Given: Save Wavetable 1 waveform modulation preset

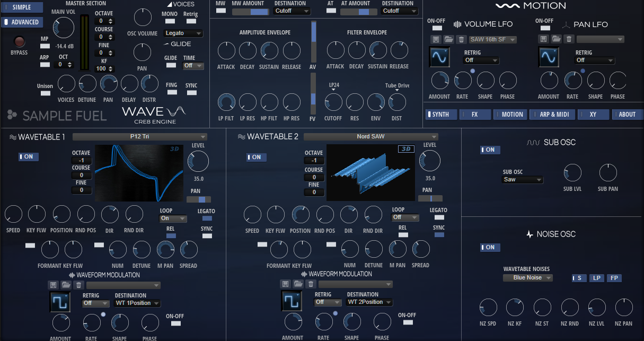Looking at the screenshot, I should click(54, 285).
